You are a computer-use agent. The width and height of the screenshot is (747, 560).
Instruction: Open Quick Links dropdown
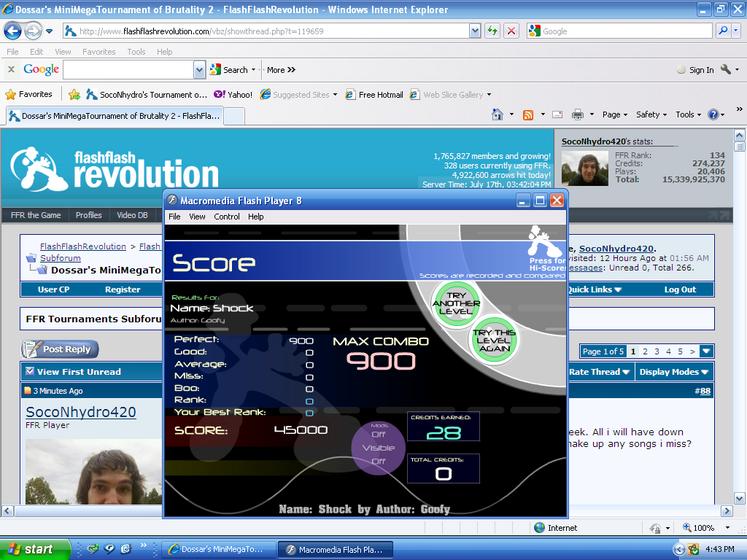tap(594, 289)
